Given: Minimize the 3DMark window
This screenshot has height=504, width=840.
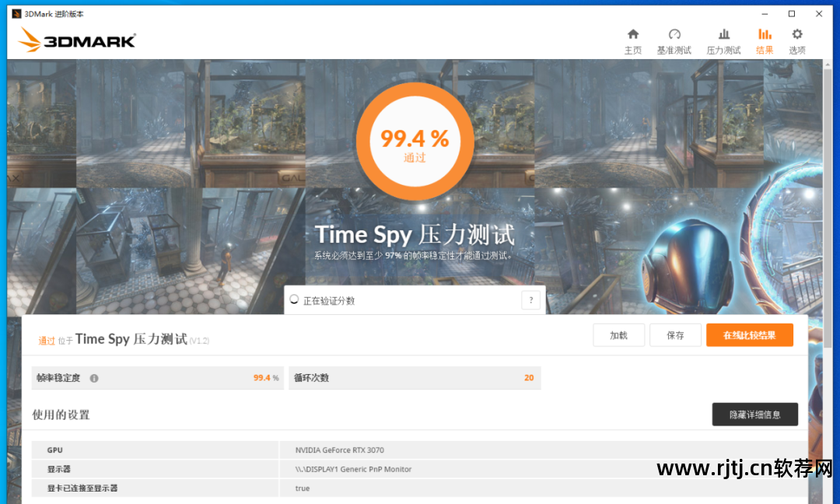Looking at the screenshot, I should point(765,14).
